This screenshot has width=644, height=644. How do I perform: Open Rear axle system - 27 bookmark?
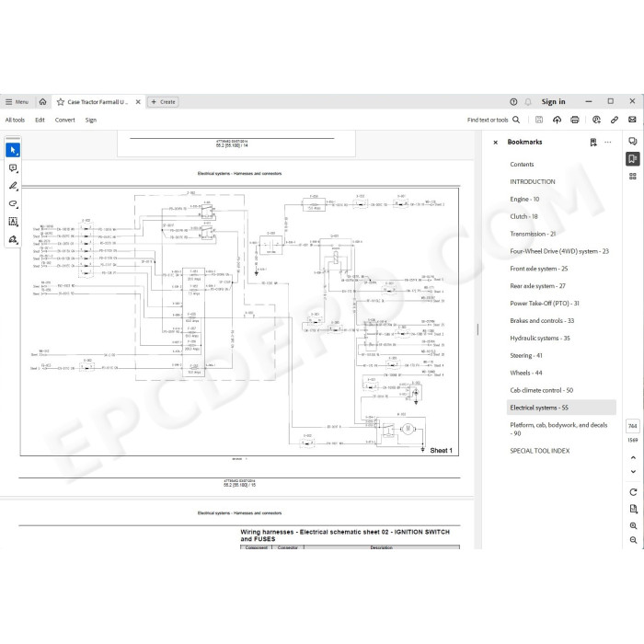(x=537, y=286)
